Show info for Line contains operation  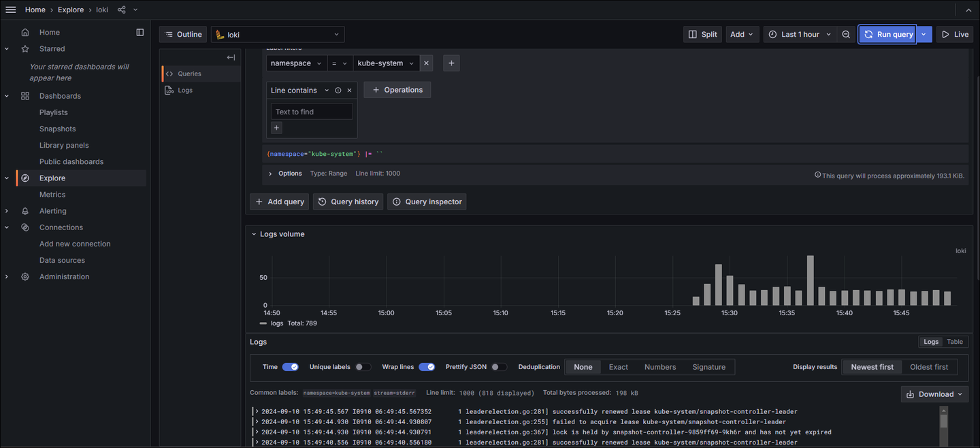click(x=338, y=90)
